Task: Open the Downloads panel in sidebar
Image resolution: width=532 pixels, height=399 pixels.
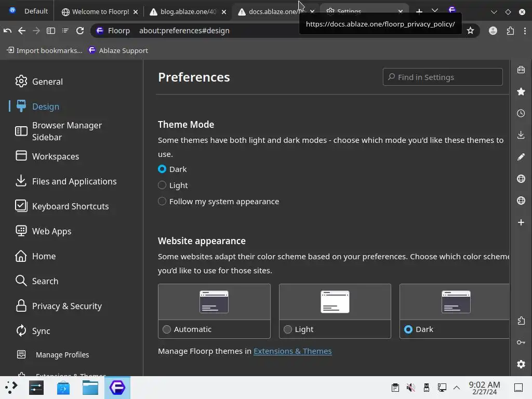Action: tap(521, 135)
